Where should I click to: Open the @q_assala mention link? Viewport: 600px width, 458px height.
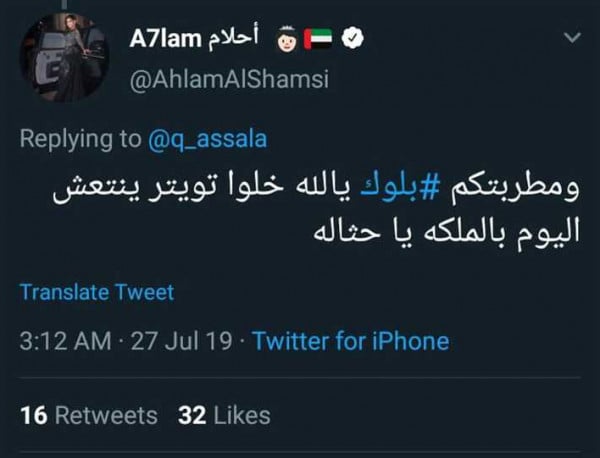206,141
